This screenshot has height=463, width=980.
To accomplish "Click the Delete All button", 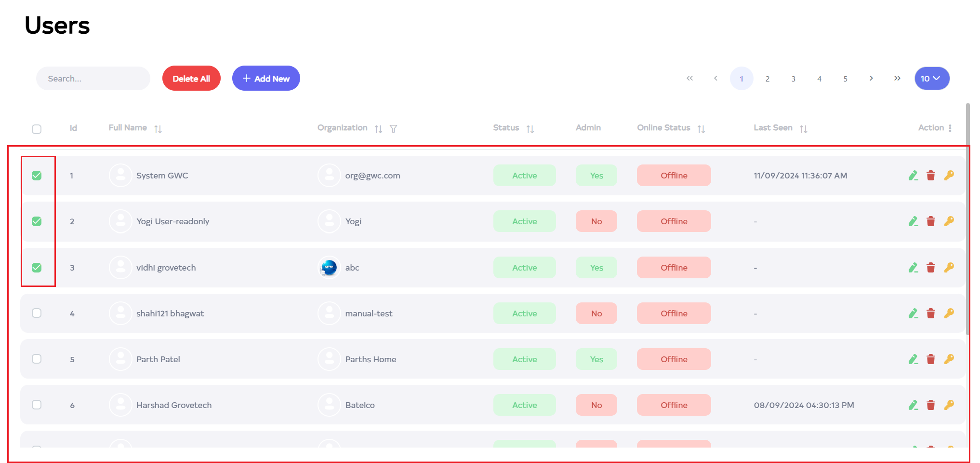I will click(191, 79).
